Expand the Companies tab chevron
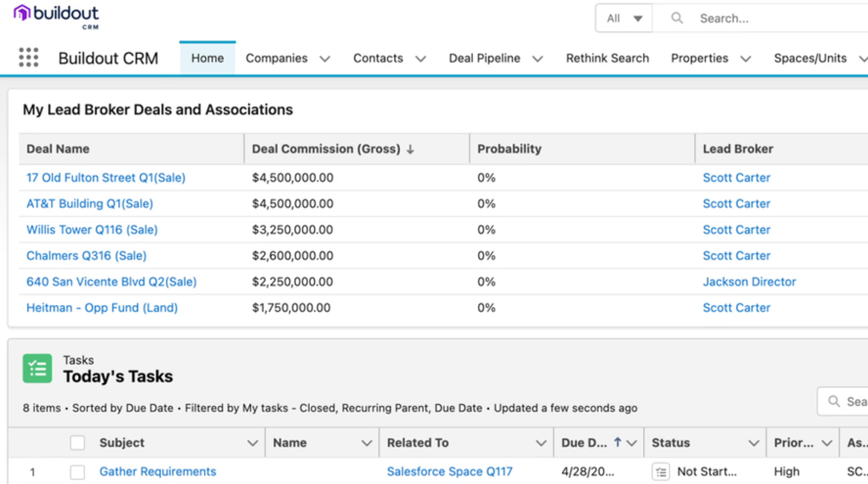This screenshot has width=868, height=484. (325, 59)
